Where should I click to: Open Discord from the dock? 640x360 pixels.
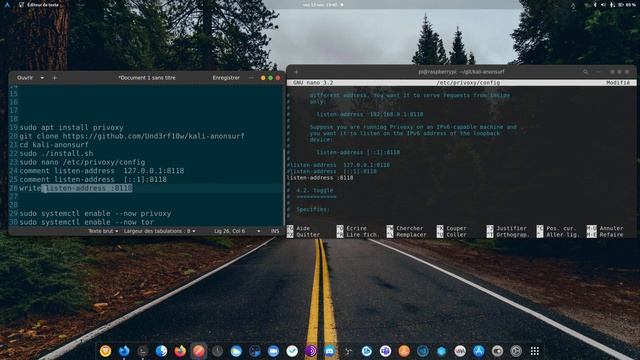(x=329, y=351)
